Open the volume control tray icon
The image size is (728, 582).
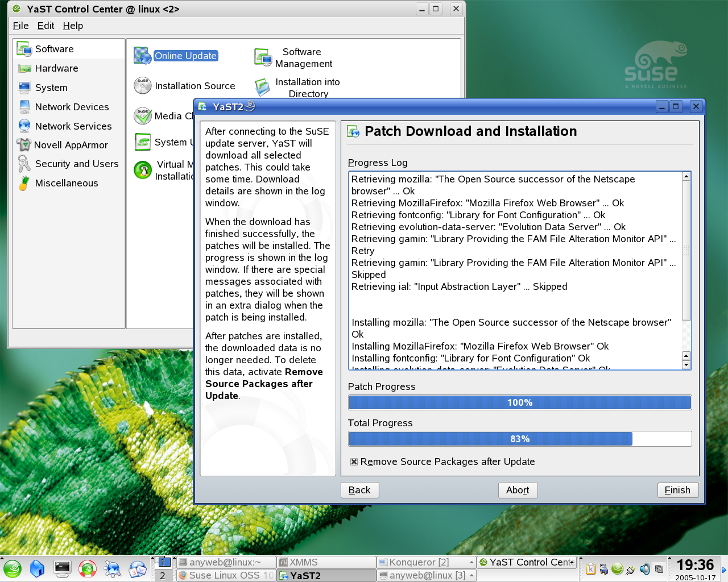click(x=645, y=569)
